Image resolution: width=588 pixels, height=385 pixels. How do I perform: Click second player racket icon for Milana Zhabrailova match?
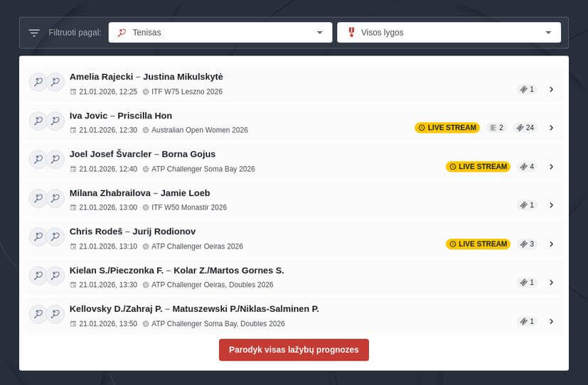pos(55,198)
